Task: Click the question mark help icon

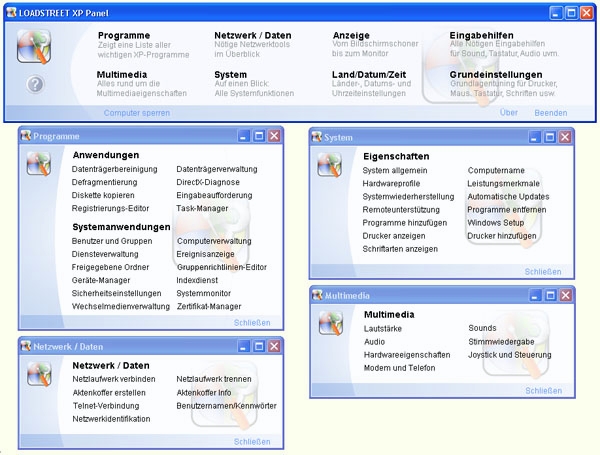Action: pos(35,84)
